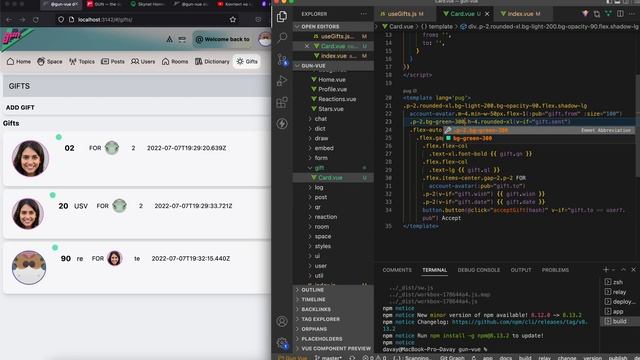640x360 pixels.
Task: Open Manage gear in VS Code activity bar
Action: [282, 343]
